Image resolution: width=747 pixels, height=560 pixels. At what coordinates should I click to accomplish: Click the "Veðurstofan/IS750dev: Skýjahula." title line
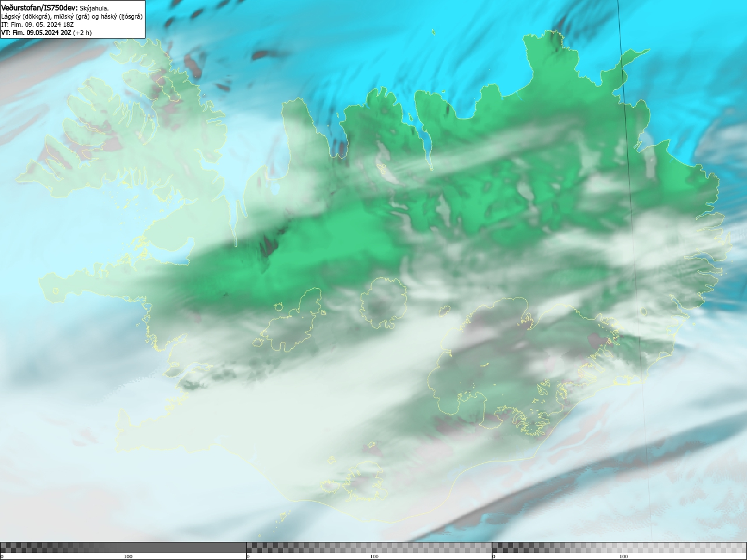(x=55, y=8)
